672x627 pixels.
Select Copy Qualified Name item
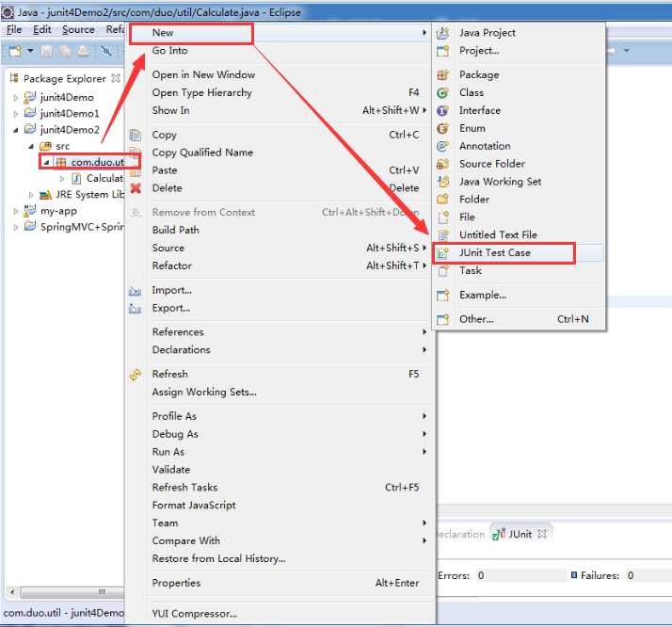tap(279, 153)
